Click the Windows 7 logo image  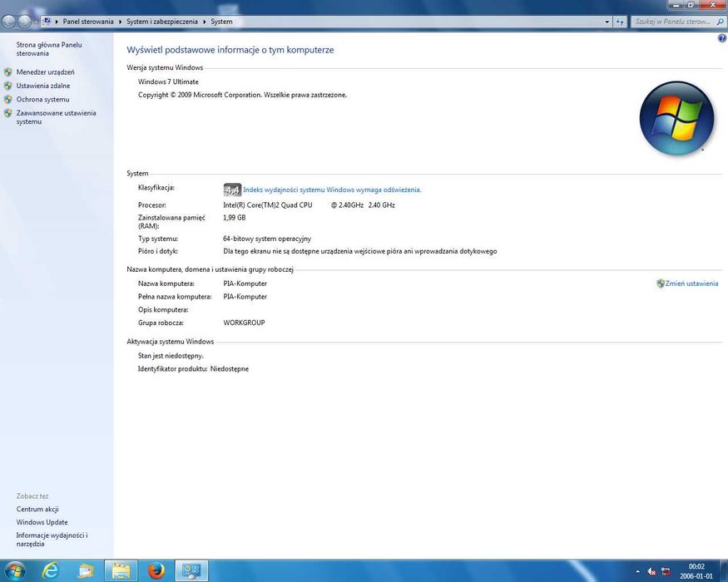click(676, 118)
